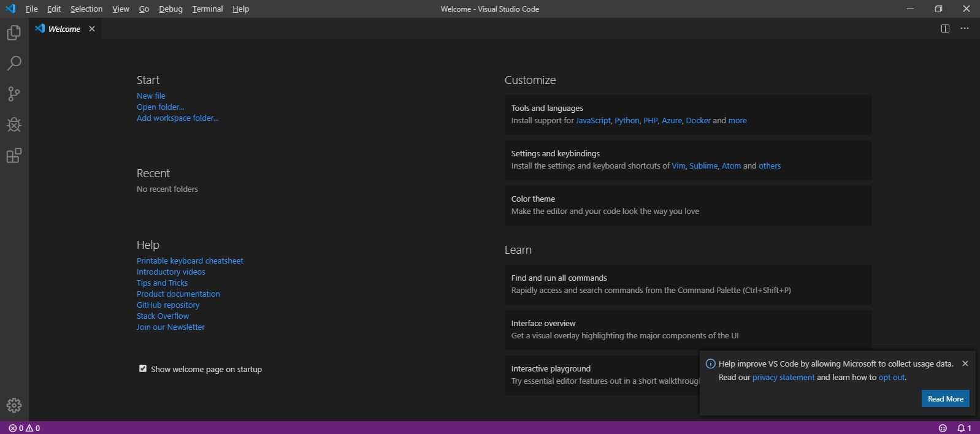
Task: Open the Help menu
Action: (x=240, y=9)
